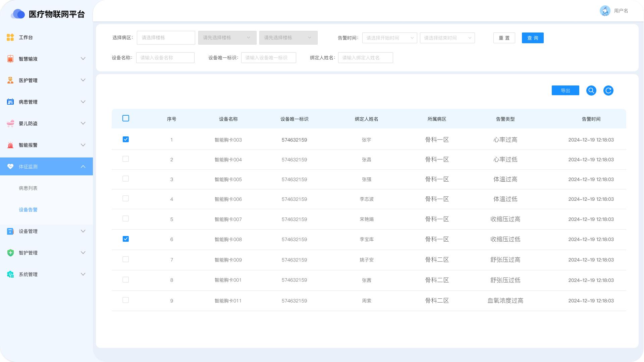The height and width of the screenshot is (362, 644).
Task: Click the 导出 export button
Action: tap(565, 90)
